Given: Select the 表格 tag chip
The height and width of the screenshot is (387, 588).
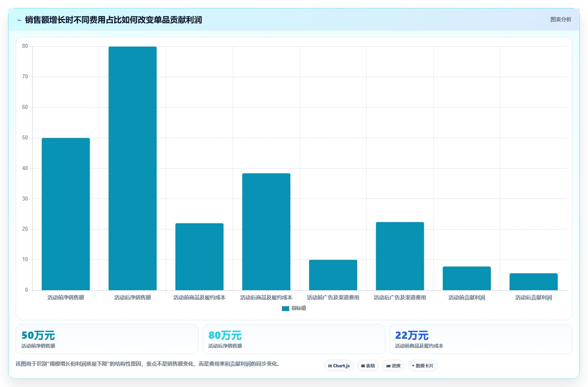Looking at the screenshot, I should click(368, 366).
